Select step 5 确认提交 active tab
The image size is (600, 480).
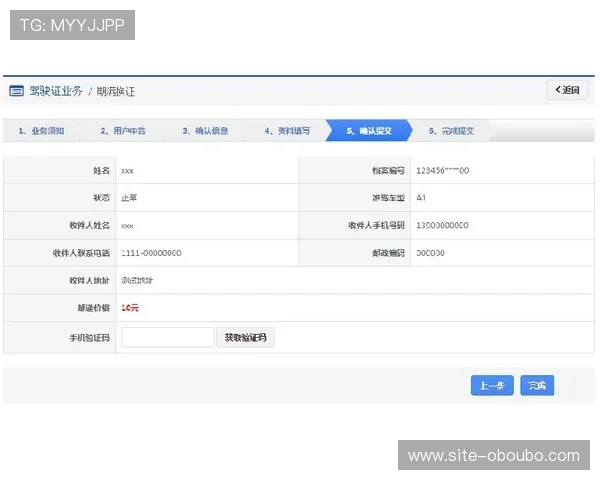[369, 131]
